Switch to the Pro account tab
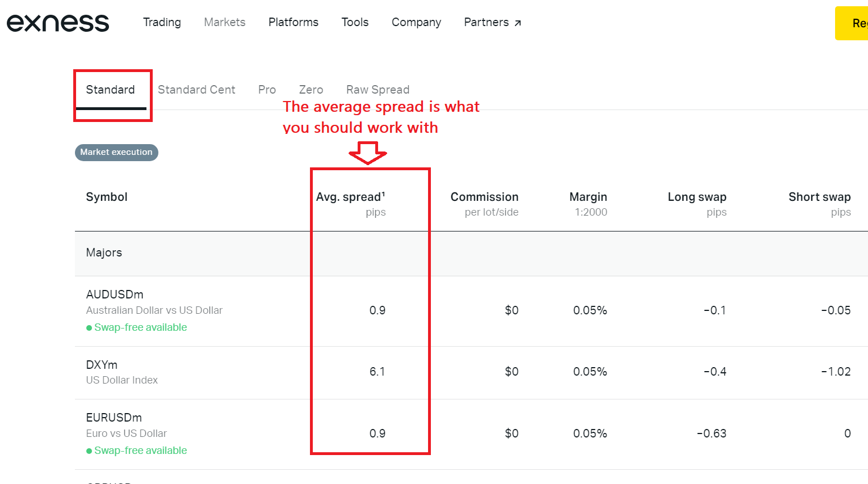The height and width of the screenshot is (484, 868). click(x=267, y=90)
